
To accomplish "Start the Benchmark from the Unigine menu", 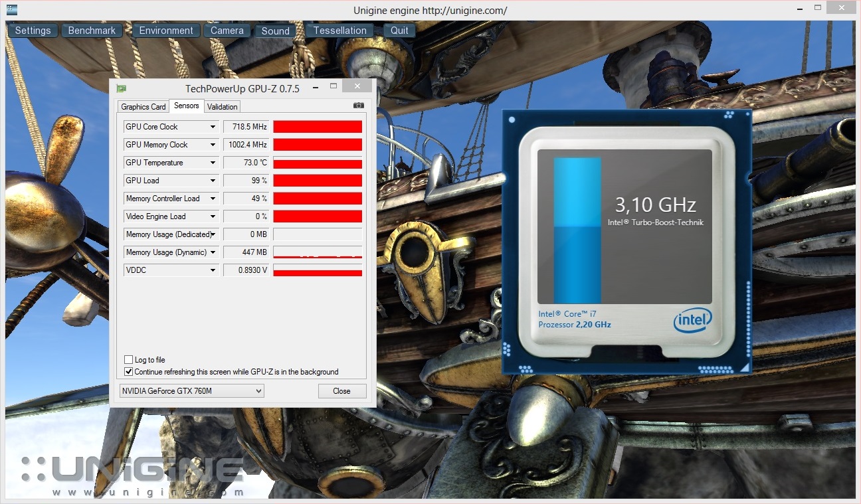I will pyautogui.click(x=92, y=31).
